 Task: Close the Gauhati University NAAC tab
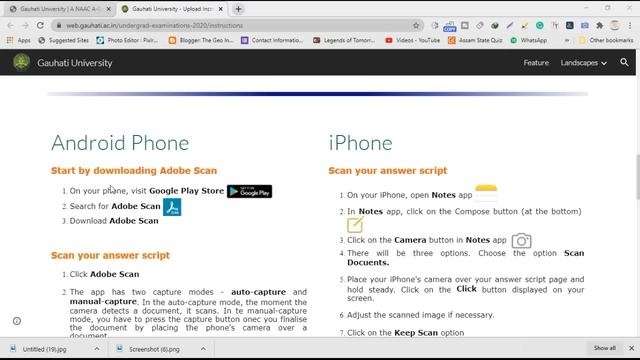108,9
